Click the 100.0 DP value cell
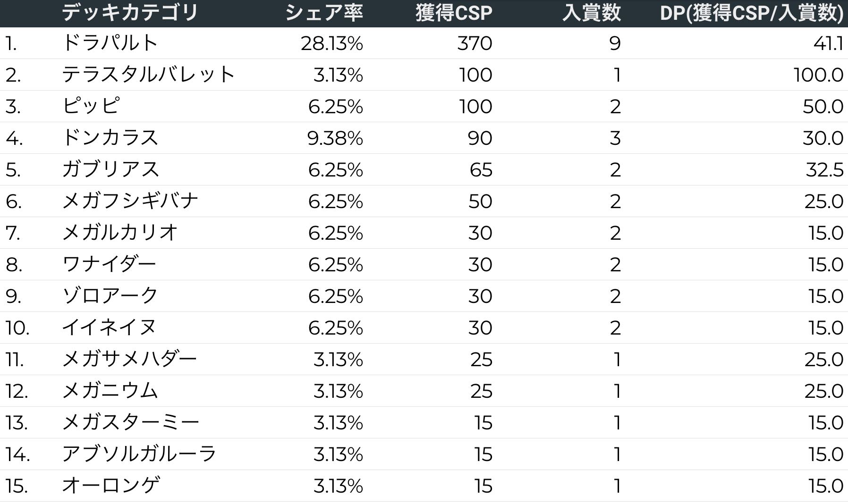 tap(818, 75)
